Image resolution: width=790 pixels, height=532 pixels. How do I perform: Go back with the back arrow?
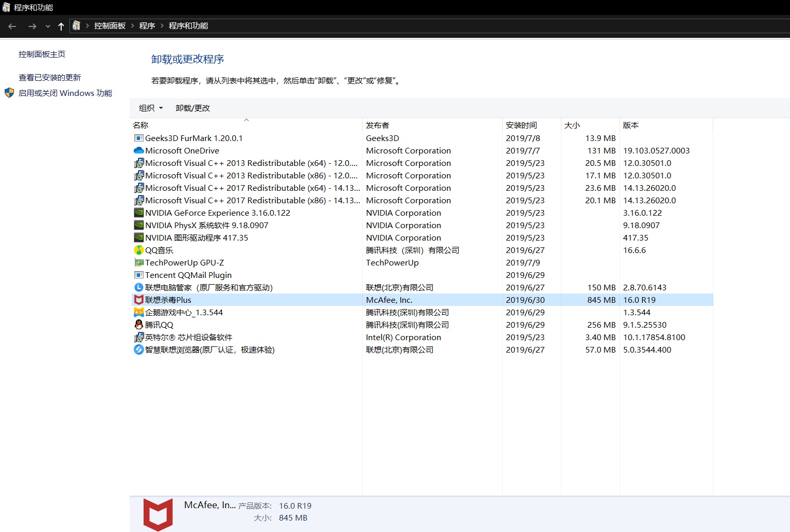(x=12, y=26)
